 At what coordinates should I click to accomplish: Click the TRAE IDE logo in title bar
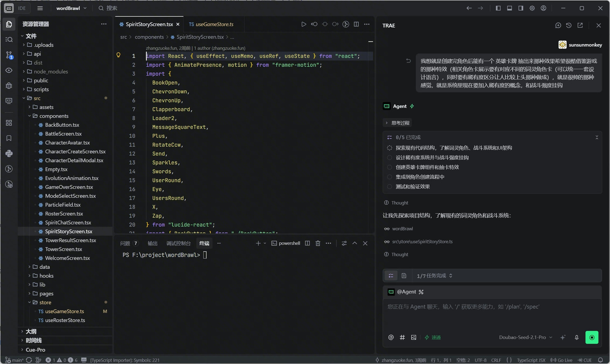click(9, 8)
